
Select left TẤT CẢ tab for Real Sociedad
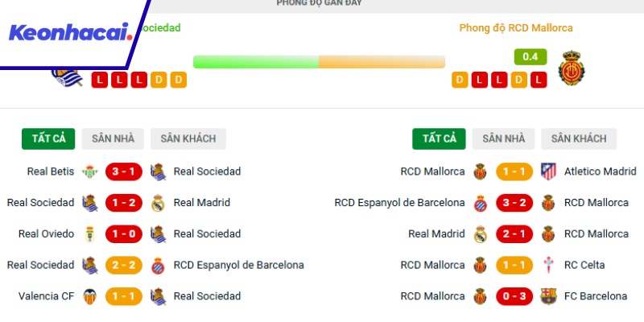[x=48, y=138]
